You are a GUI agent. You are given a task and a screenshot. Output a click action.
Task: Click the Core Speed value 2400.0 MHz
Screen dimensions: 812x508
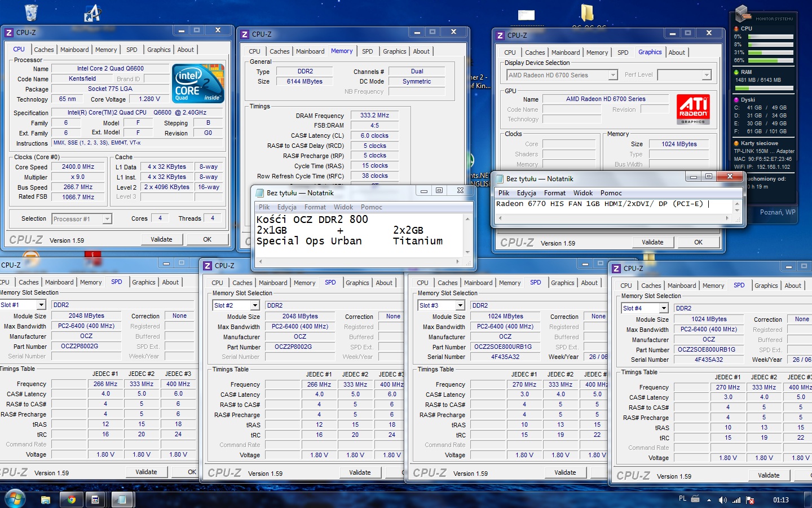pyautogui.click(x=78, y=167)
